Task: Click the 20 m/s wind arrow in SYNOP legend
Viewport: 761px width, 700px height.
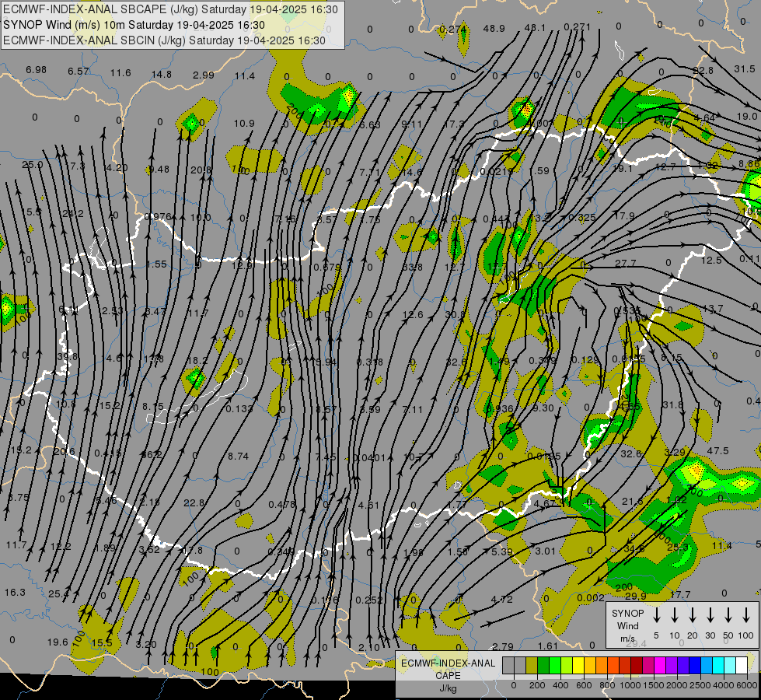Action: coord(692,615)
